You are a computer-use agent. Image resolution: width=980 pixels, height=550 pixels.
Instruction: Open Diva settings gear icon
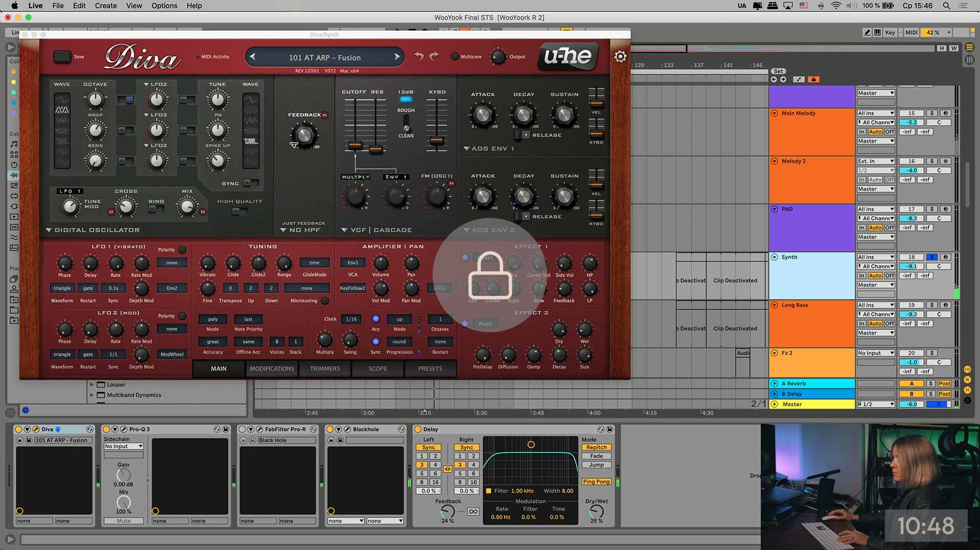click(x=620, y=57)
